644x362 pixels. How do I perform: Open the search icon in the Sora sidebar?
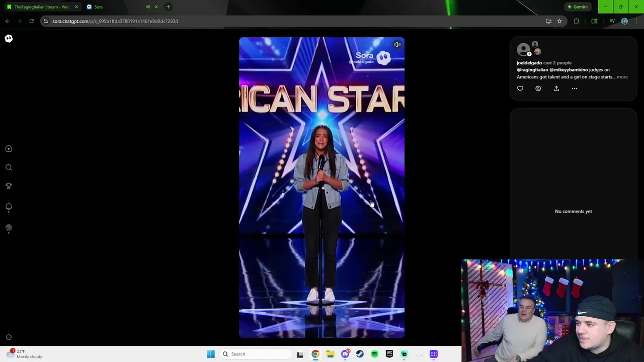click(x=9, y=167)
